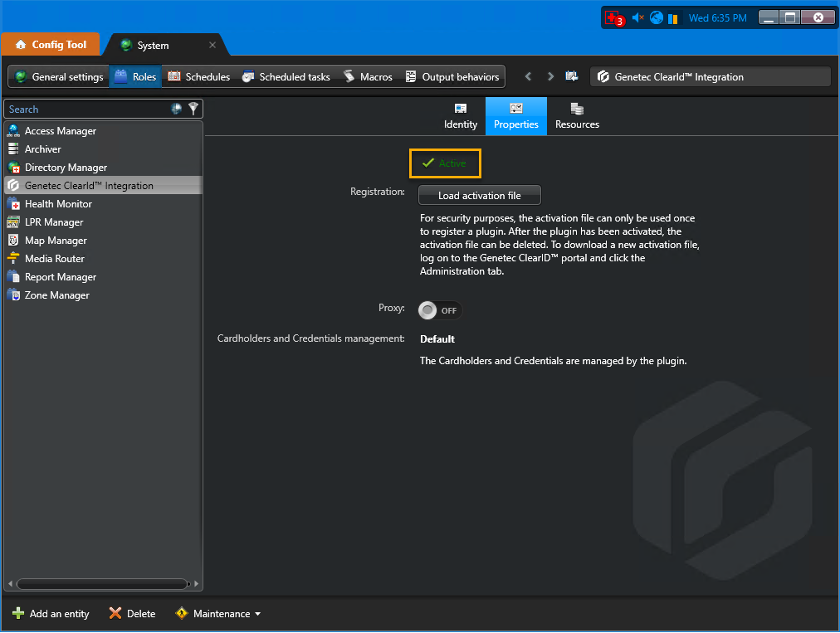Image resolution: width=840 pixels, height=633 pixels.
Task: Click the home monitor icon beside the arrows
Action: click(x=572, y=76)
